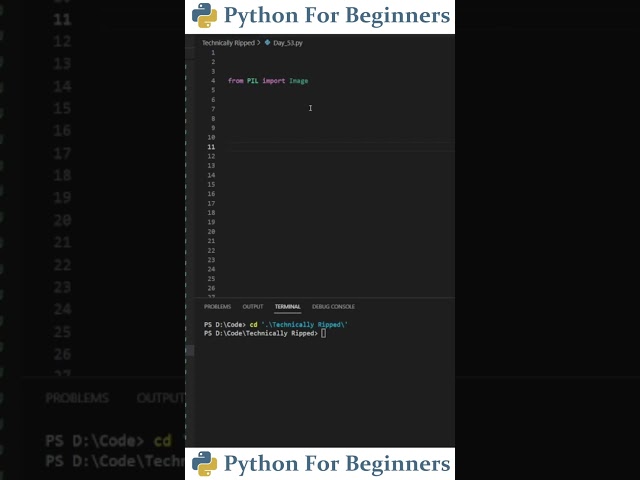Click the Python logo in top banner
Screen dimensions: 640x480
(204, 16)
